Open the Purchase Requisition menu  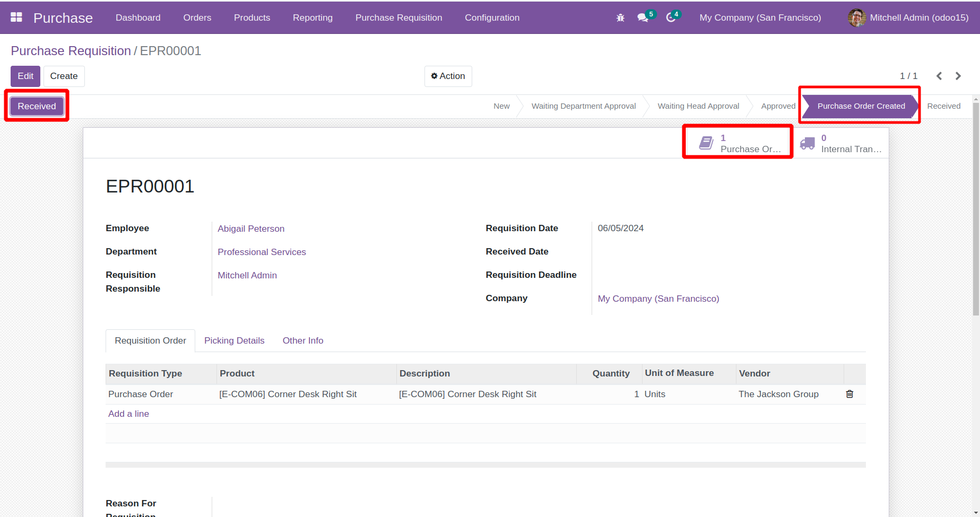click(398, 17)
